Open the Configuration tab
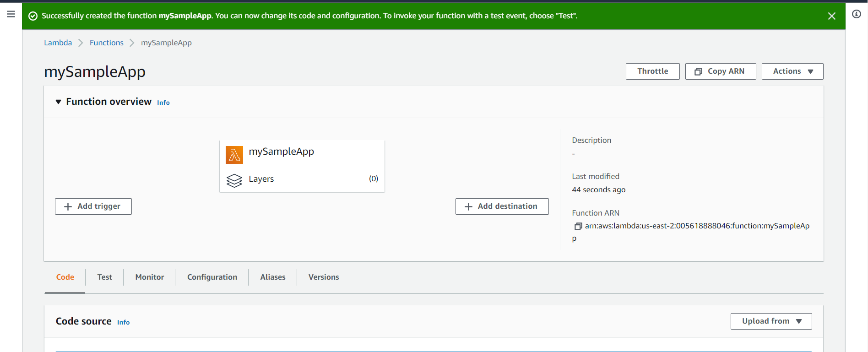This screenshot has width=868, height=352. (x=212, y=277)
